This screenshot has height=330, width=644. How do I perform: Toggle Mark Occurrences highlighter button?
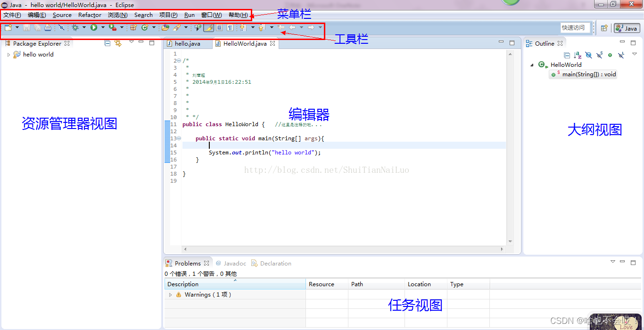coord(208,28)
